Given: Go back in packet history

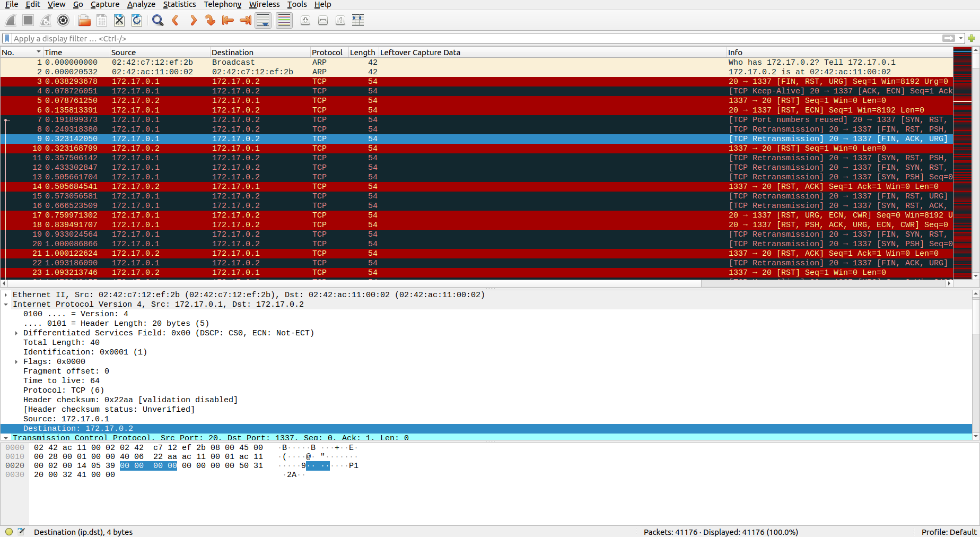Looking at the screenshot, I should 175,21.
